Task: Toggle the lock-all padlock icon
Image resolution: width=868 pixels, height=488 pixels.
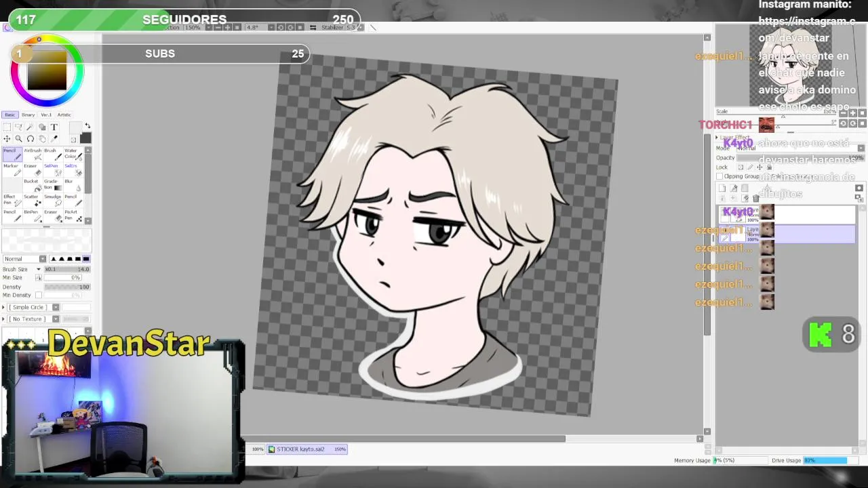Action: 769,167
